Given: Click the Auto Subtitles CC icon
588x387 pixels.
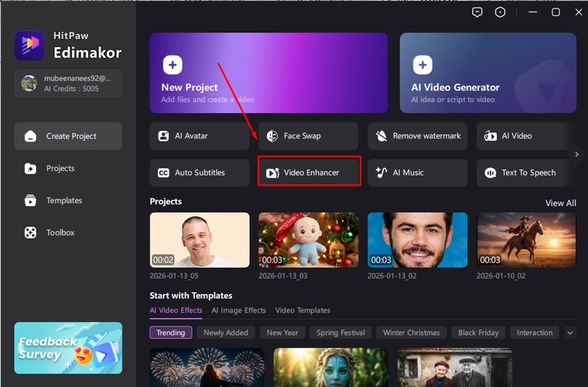Looking at the screenshot, I should (x=163, y=173).
